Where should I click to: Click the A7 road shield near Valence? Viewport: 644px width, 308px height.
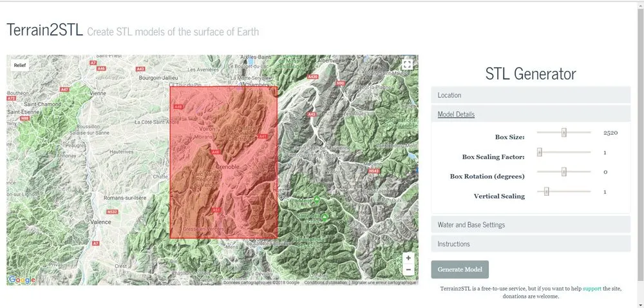point(96,244)
